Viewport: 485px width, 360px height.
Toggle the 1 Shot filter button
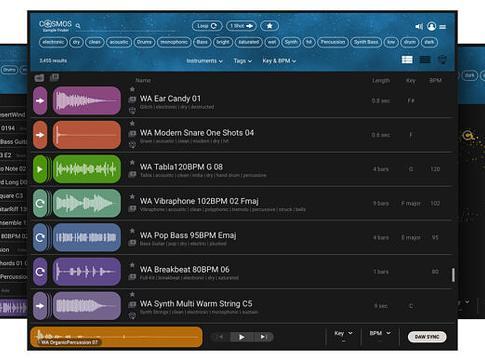click(x=241, y=26)
